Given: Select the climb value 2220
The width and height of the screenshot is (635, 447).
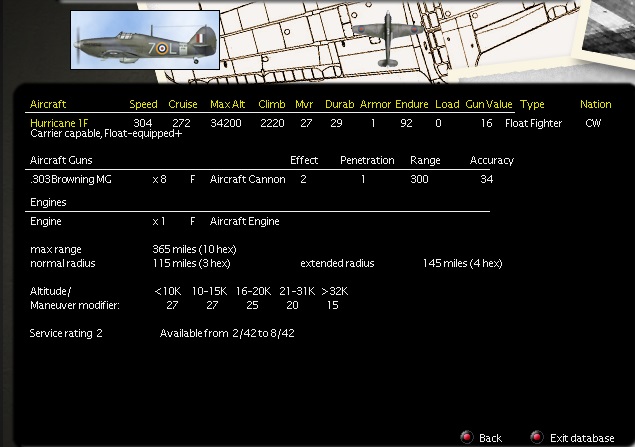Looking at the screenshot, I should tap(272, 123).
